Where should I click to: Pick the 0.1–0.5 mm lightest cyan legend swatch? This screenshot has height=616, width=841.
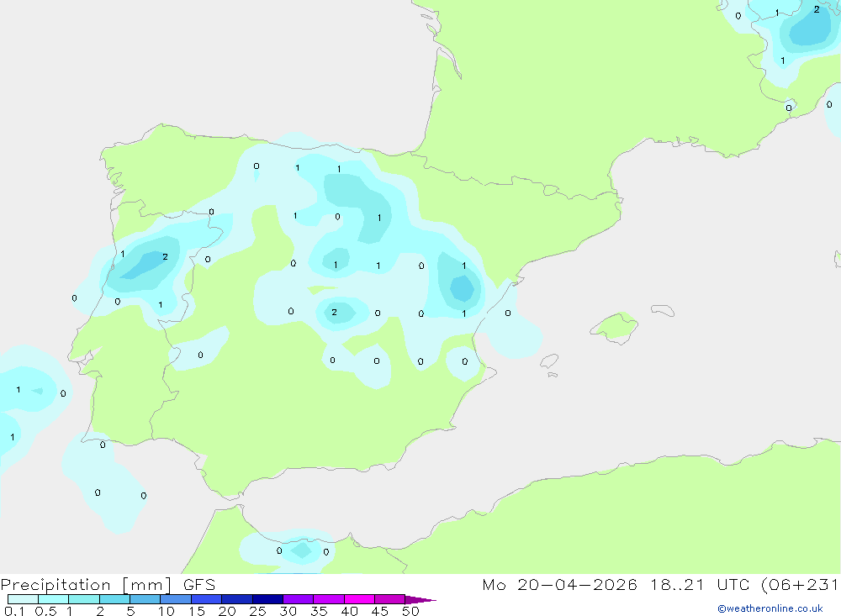pyautogui.click(x=23, y=599)
